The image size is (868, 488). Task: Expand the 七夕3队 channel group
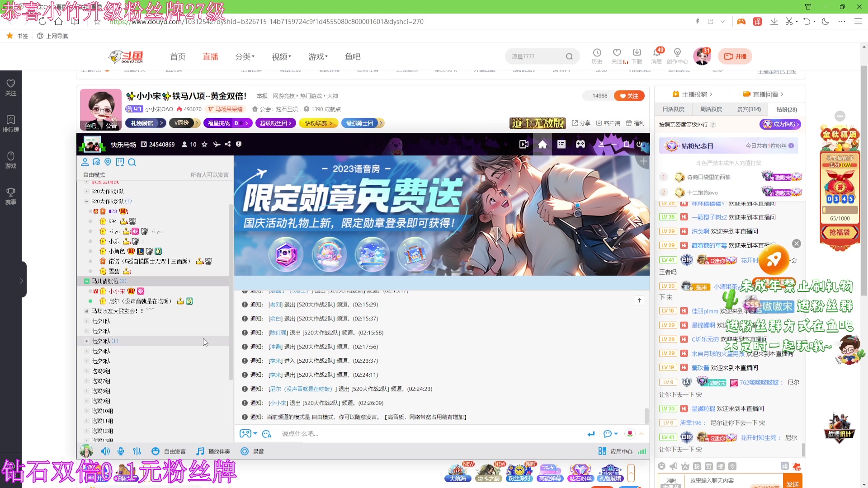tap(87, 341)
